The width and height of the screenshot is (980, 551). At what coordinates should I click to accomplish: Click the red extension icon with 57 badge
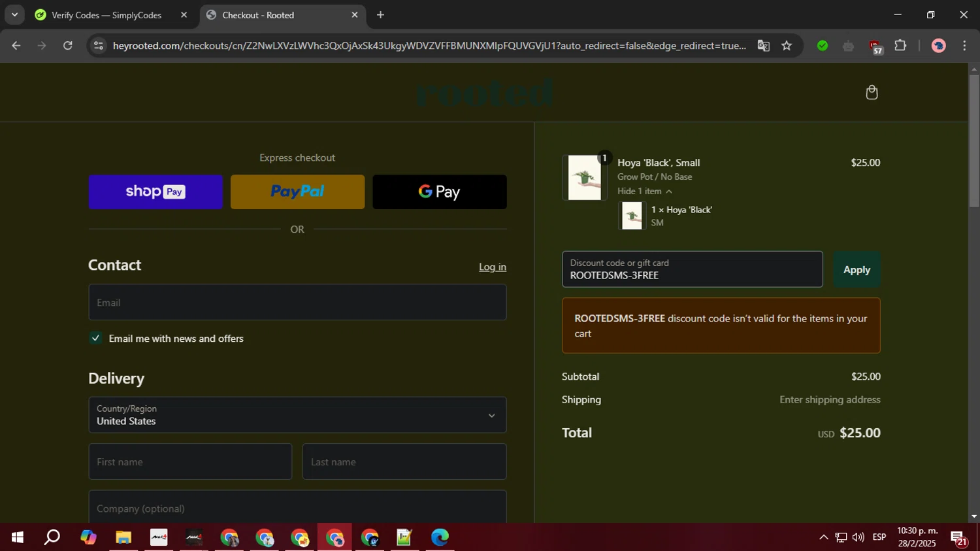point(875,46)
